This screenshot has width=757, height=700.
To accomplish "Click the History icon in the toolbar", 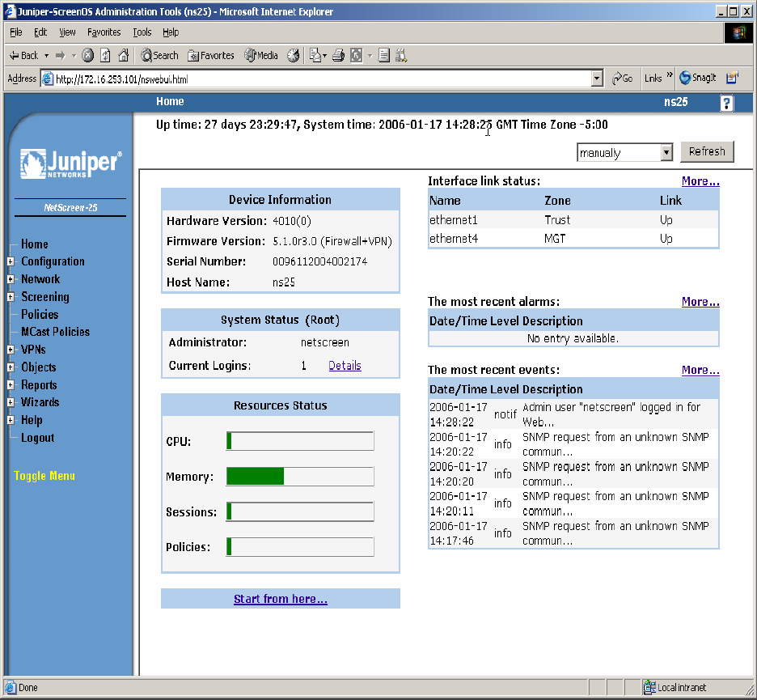I will coord(293,56).
